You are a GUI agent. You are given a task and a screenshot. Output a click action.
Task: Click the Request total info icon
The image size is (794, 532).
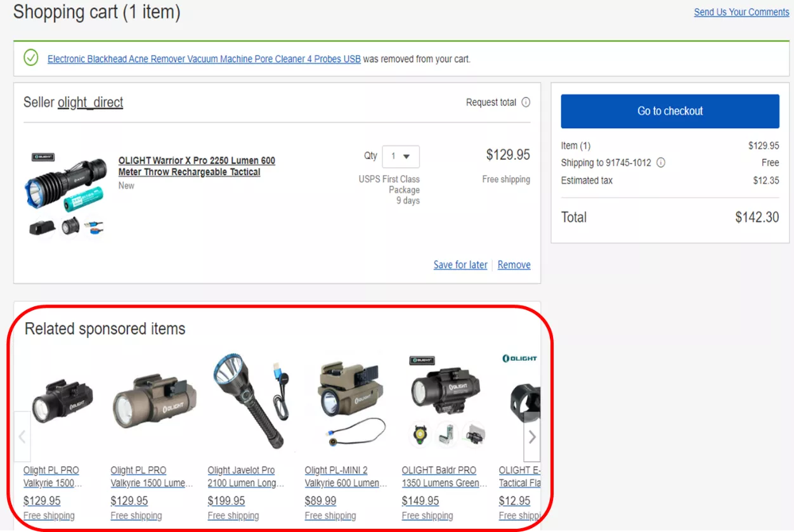(x=526, y=102)
